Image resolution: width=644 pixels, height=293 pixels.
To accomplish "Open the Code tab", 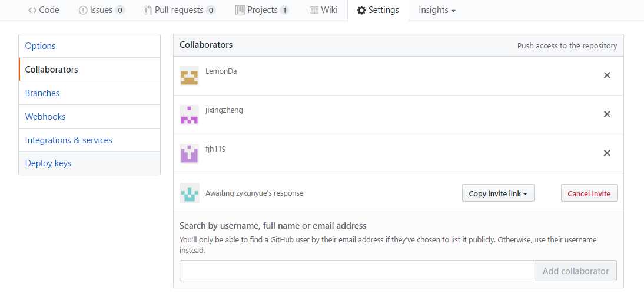I will pyautogui.click(x=44, y=10).
